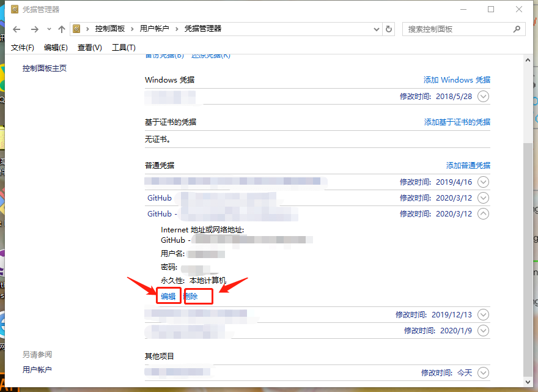538x392 pixels.
Task: Expand credential modified 2020/1/9
Action: tap(483, 331)
